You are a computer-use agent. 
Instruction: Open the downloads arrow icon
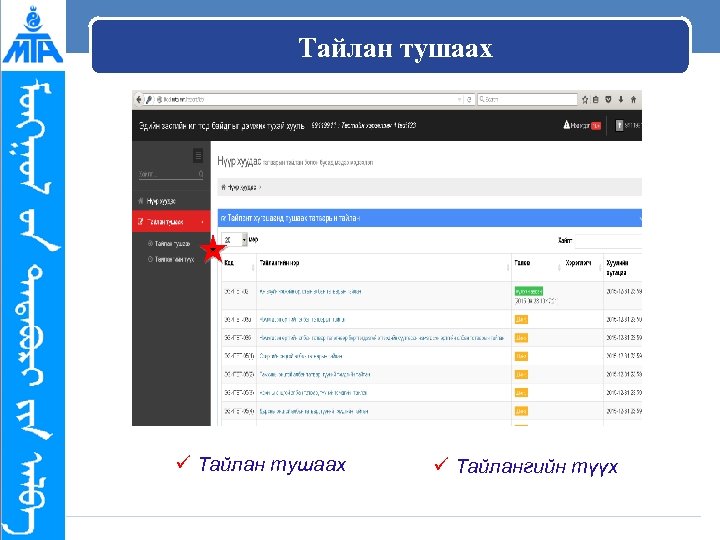click(621, 99)
